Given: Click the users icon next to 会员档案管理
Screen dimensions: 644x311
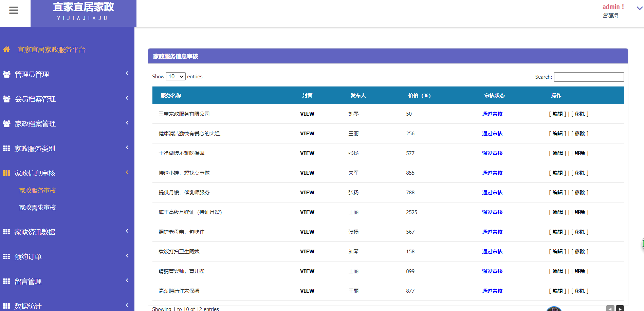Looking at the screenshot, I should tap(6, 99).
